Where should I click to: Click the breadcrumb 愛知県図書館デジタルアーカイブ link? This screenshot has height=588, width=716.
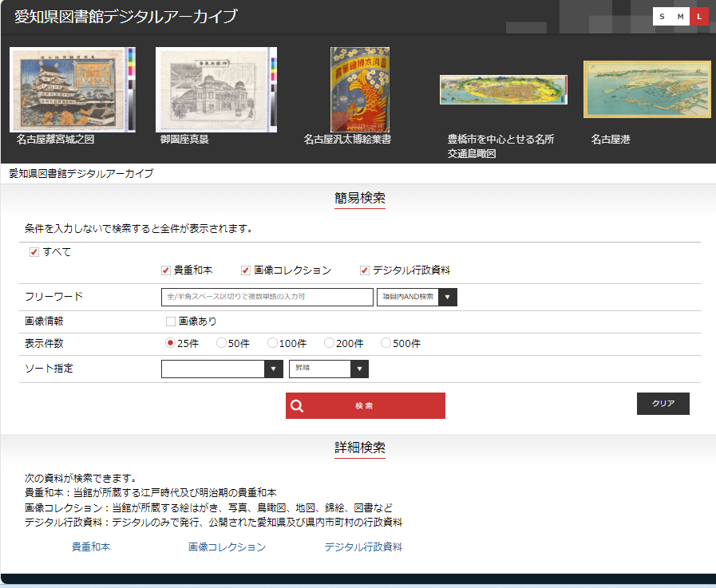tap(81, 173)
